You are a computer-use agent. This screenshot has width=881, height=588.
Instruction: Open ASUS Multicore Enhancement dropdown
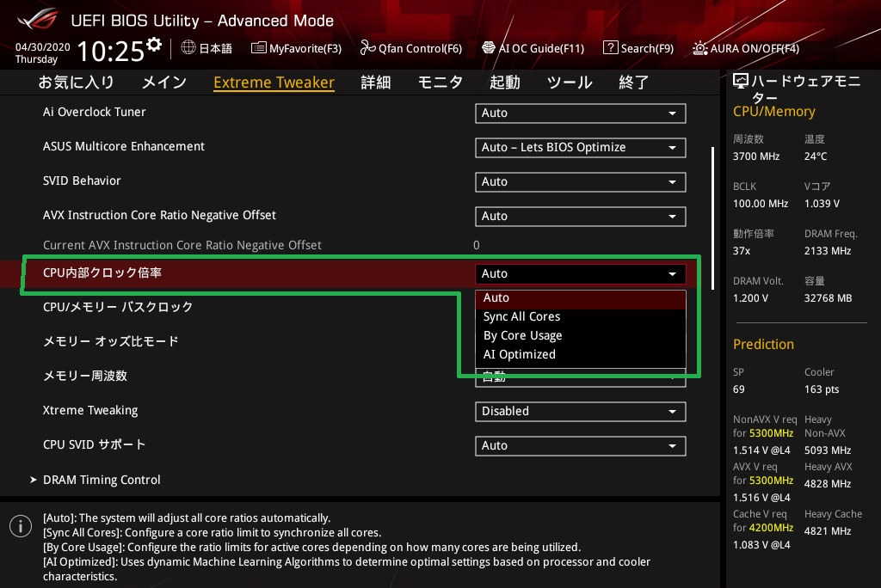[x=580, y=147]
